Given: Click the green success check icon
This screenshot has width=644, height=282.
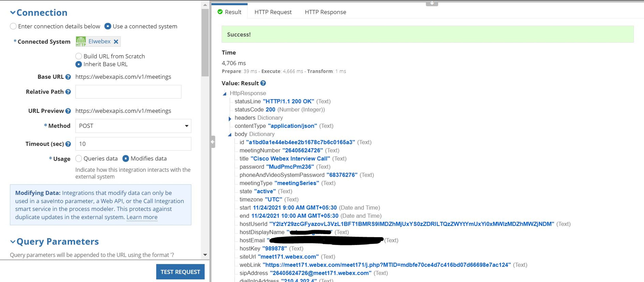Looking at the screenshot, I should click(x=220, y=12).
